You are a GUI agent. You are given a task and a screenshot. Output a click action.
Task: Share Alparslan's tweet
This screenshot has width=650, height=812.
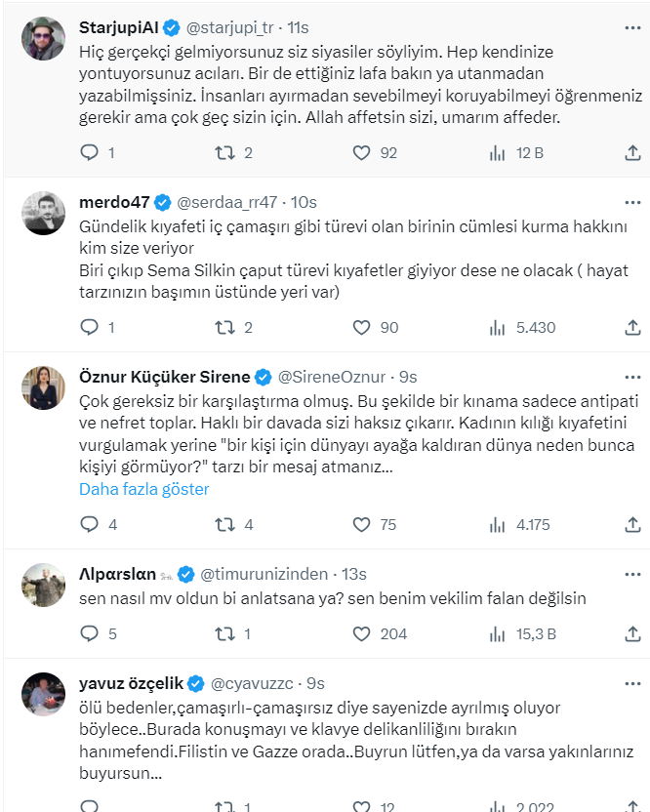(631, 633)
